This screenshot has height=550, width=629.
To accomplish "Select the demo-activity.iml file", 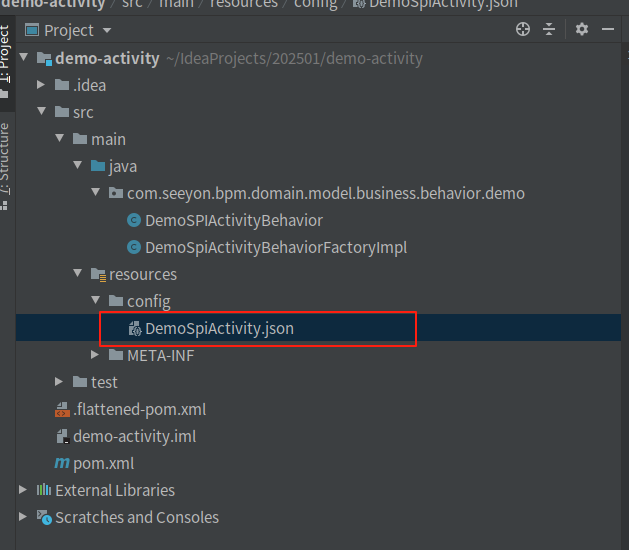I will tap(134, 436).
